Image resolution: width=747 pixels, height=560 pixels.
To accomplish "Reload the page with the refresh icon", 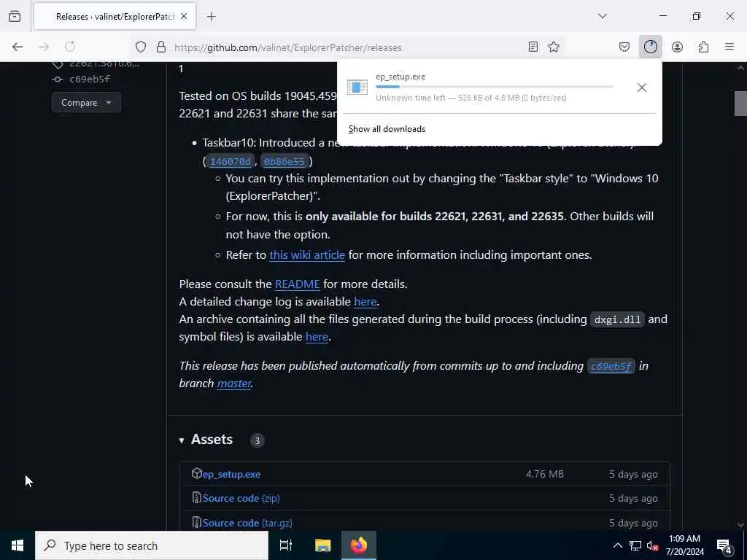I will [x=70, y=47].
